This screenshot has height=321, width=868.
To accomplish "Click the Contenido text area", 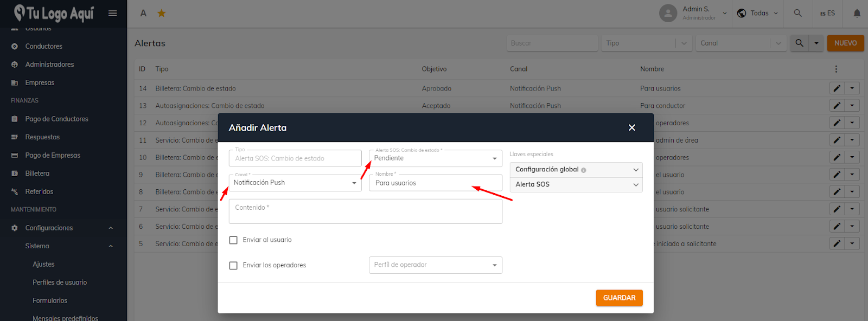I will click(x=366, y=211).
